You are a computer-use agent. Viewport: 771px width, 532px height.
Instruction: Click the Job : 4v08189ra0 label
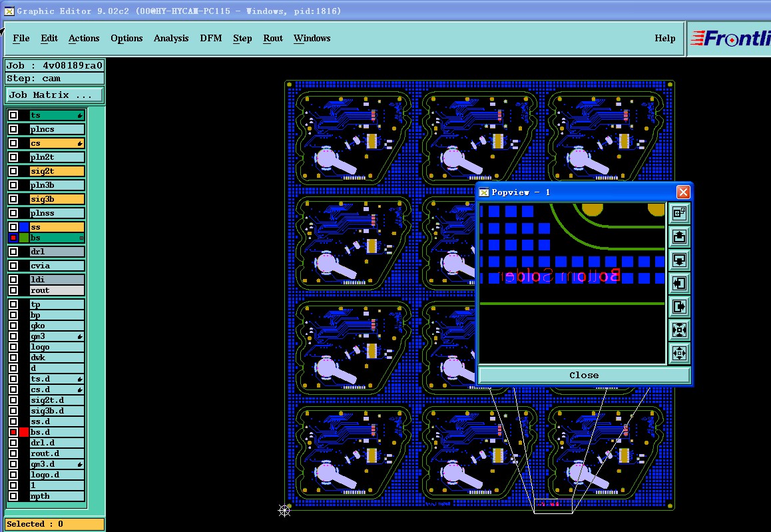pyautogui.click(x=55, y=65)
